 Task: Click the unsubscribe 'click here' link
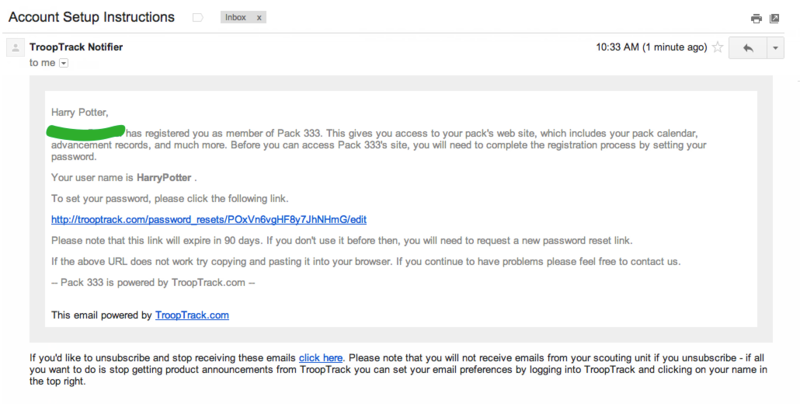pos(320,358)
